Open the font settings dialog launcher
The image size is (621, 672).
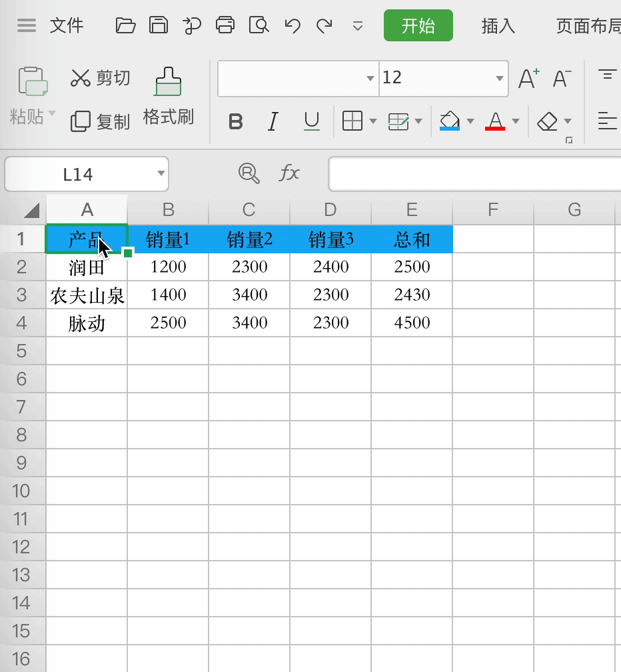(x=569, y=140)
